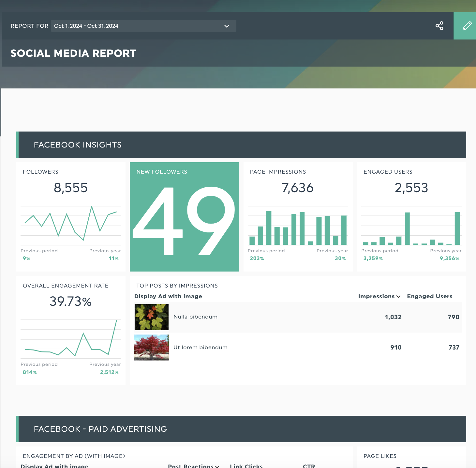Click Engaged Users previous period 3,259%
The width and height of the screenshot is (476, 468).
(373, 258)
